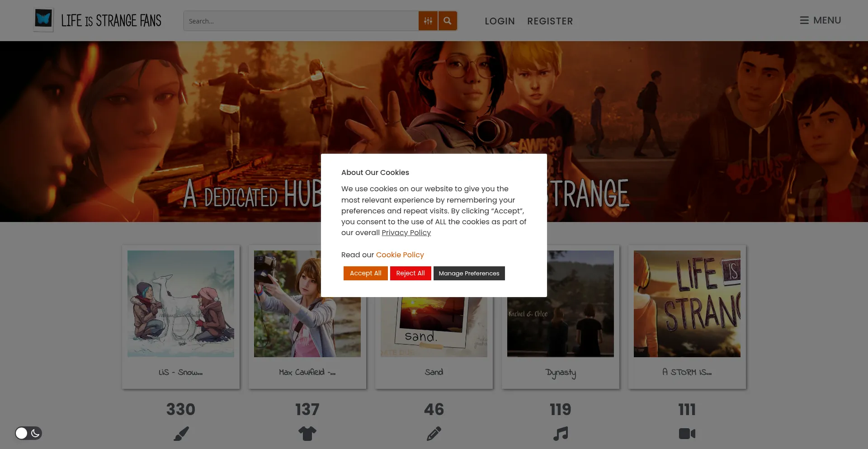The height and width of the screenshot is (449, 868).
Task: Click the pencil icon under 46
Action: click(434, 434)
